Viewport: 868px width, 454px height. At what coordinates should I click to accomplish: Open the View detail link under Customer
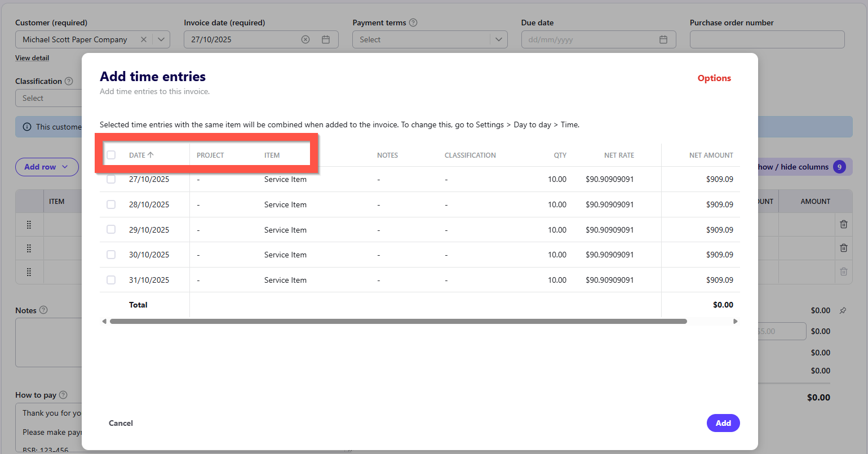pos(32,58)
